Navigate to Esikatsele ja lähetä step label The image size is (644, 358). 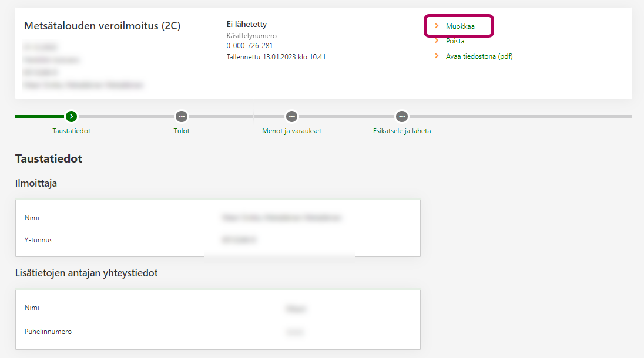coord(402,131)
